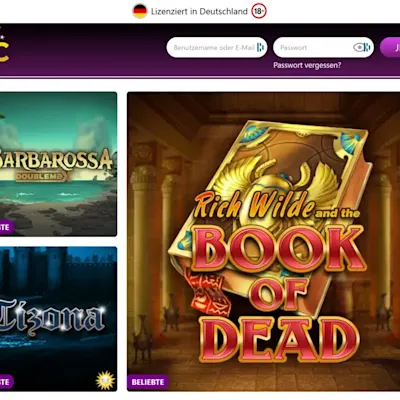Toggle password visibility with the eye icon

(x=358, y=48)
